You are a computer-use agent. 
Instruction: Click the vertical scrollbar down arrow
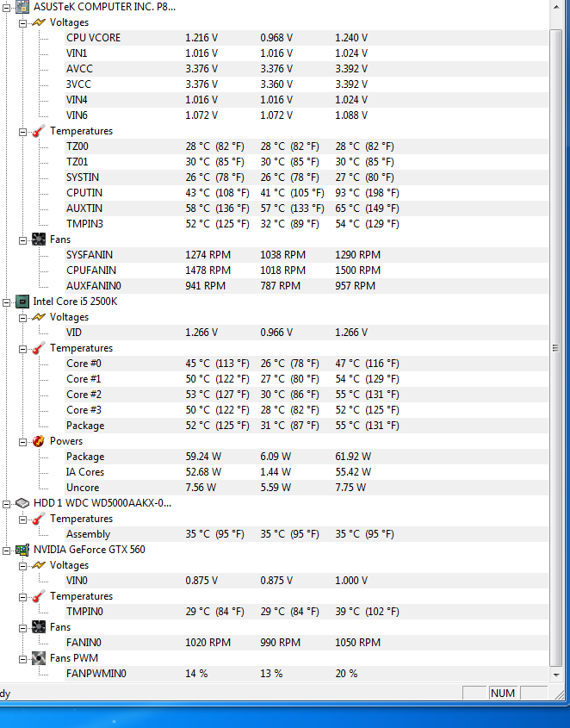tap(556, 675)
